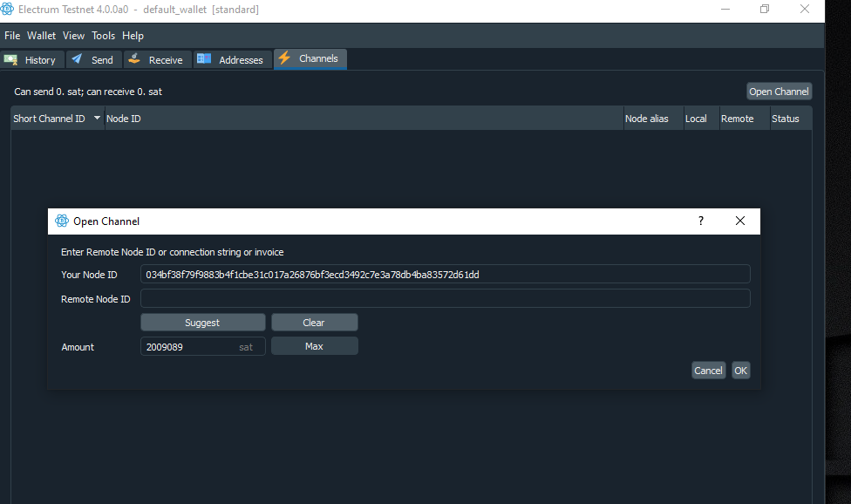
Task: Close the Electrum main window
Action: pyautogui.click(x=805, y=10)
